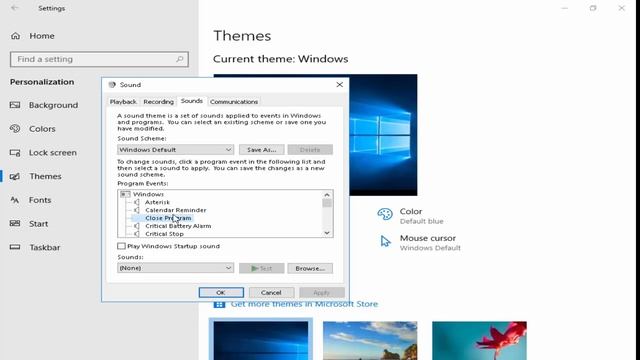Click the Color palette icon in Themes page
The width and height of the screenshot is (640, 360).
click(x=384, y=214)
